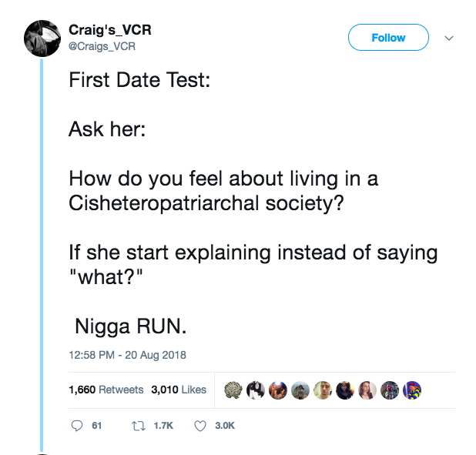
Task: View the 1,660 Retweets list
Action: coord(106,390)
